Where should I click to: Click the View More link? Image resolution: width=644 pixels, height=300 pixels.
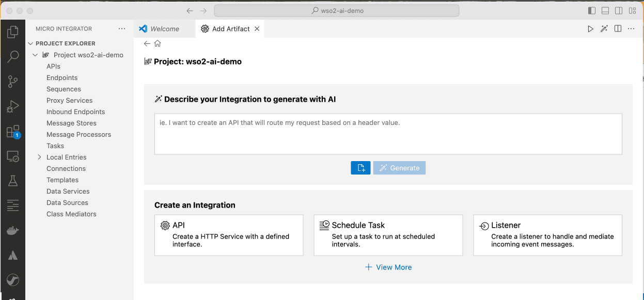(x=388, y=267)
